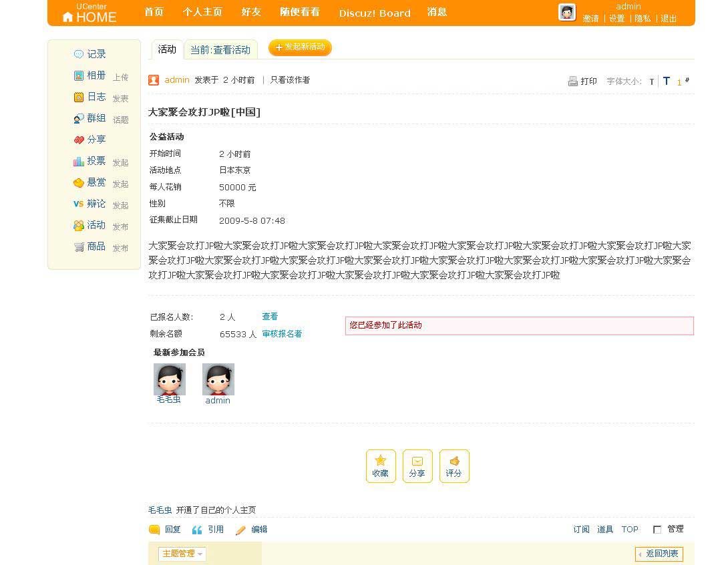The image size is (728, 565).
Task: Open the 相册 album icon in sidebar
Action: [79, 75]
